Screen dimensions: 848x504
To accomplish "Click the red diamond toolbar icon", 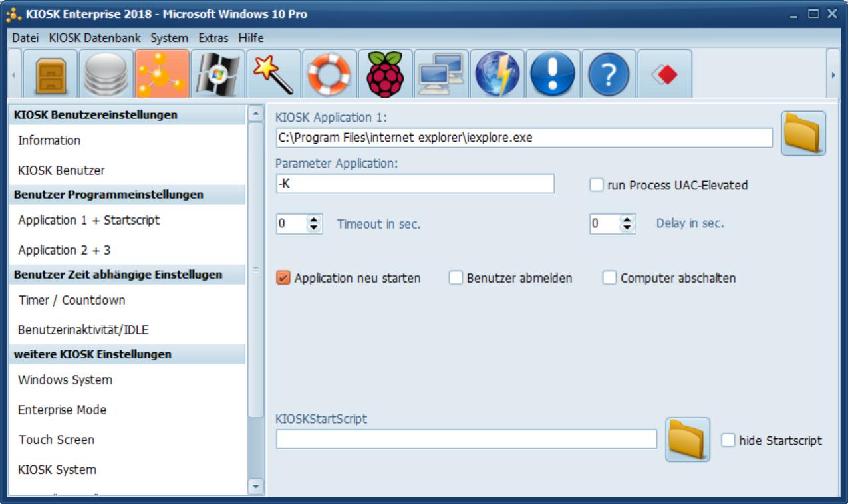I will (665, 74).
